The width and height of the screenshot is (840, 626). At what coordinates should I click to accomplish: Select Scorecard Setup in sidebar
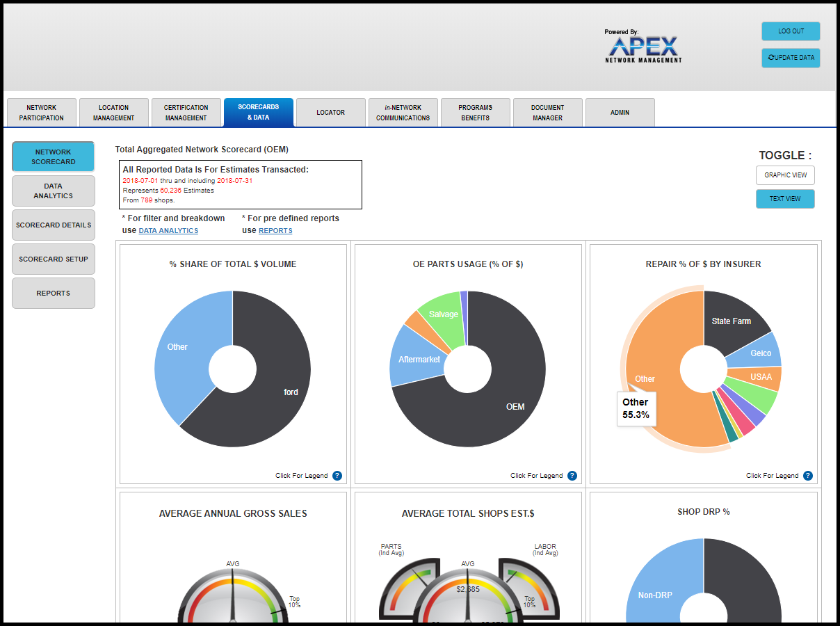[54, 259]
